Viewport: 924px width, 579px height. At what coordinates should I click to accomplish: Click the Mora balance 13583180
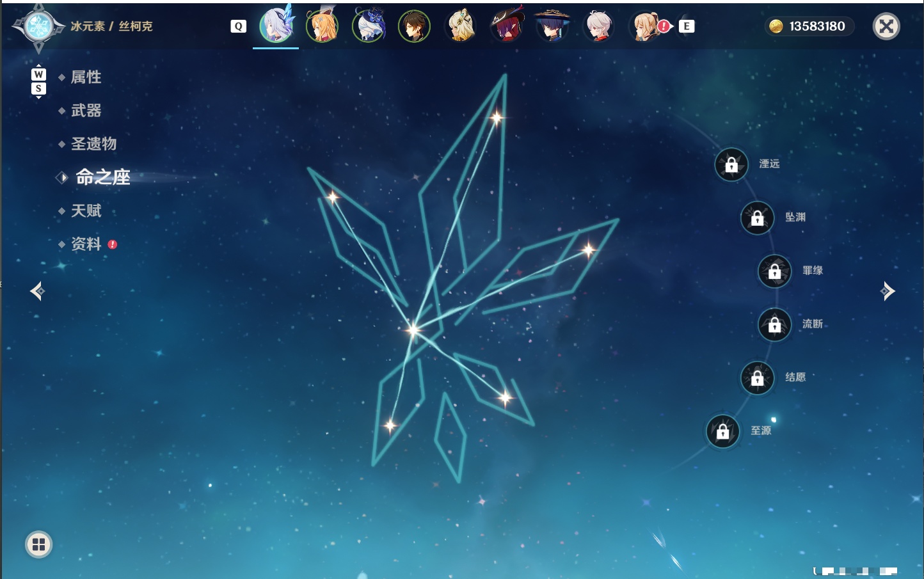[817, 26]
